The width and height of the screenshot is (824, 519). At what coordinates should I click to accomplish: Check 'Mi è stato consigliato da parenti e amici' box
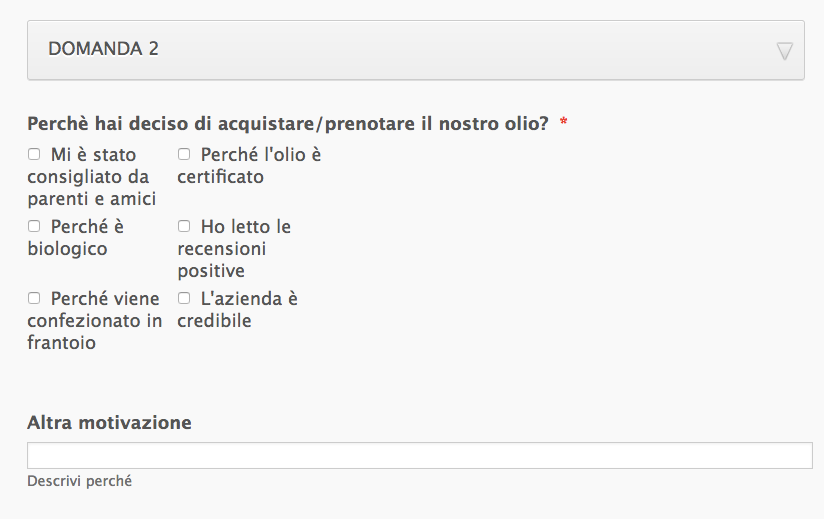point(34,154)
